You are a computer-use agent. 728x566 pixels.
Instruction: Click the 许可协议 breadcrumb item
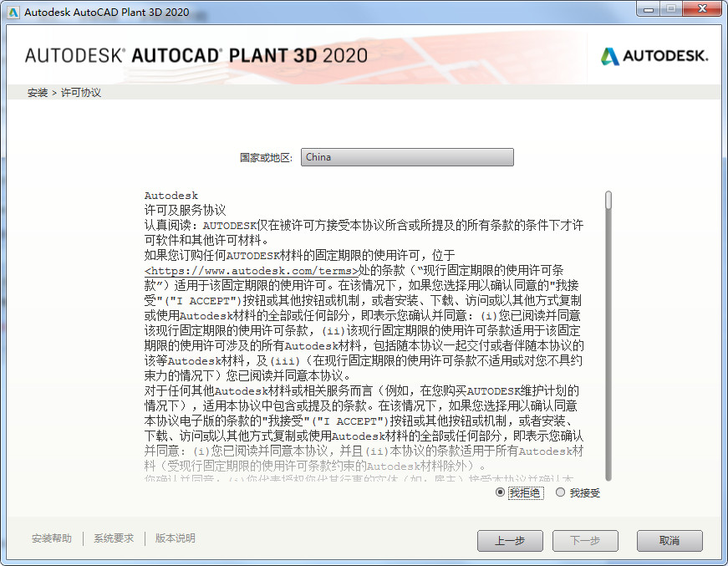click(81, 93)
